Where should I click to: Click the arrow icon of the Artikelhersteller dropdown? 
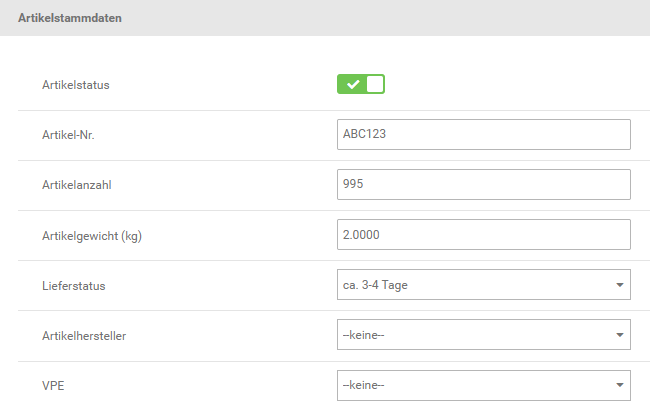tap(620, 335)
